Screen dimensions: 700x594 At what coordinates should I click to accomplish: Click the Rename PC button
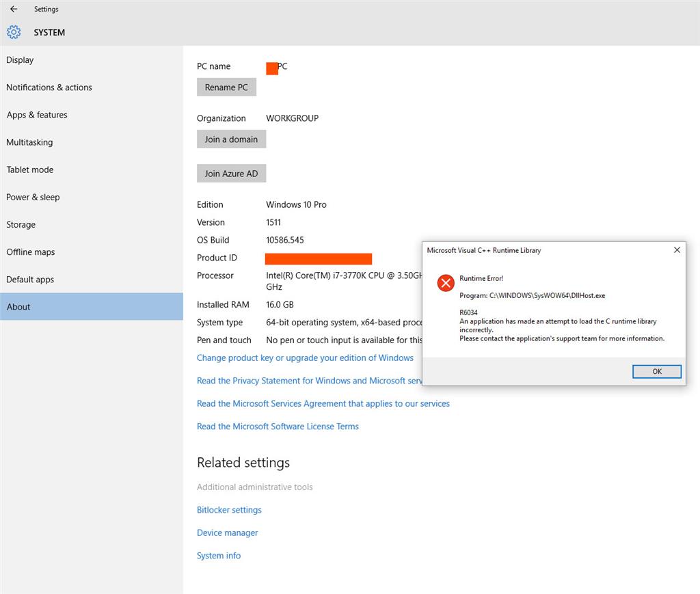click(x=226, y=87)
